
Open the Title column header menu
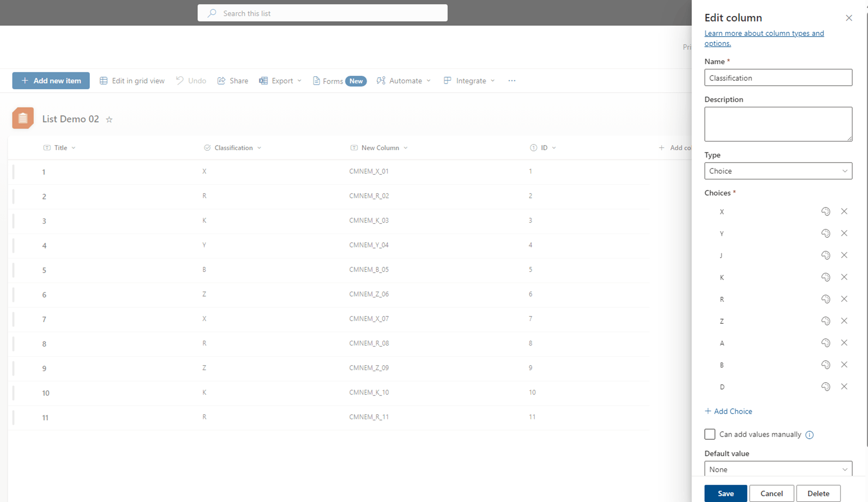(59, 148)
